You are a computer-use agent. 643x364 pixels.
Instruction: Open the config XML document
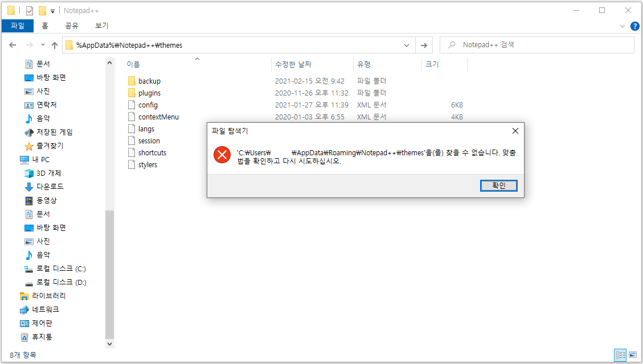(x=147, y=104)
